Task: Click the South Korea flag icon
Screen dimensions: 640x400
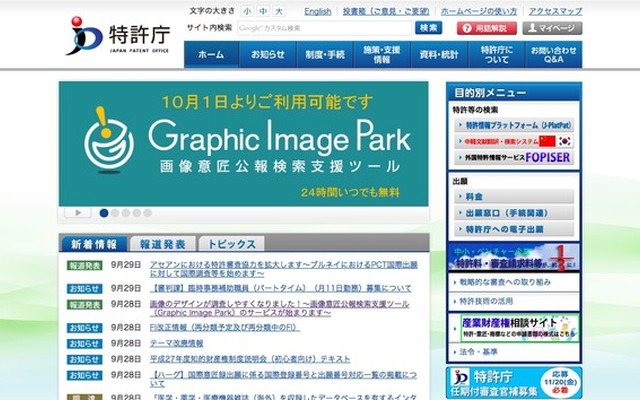Action: point(565,141)
